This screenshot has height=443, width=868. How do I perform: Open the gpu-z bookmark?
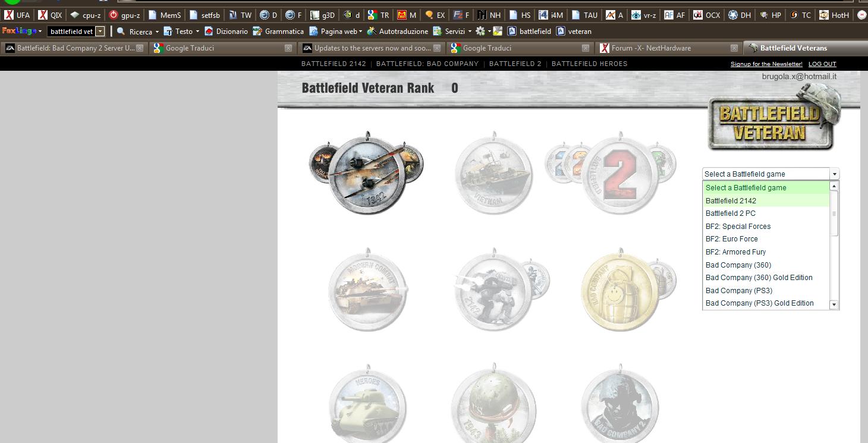pyautogui.click(x=124, y=15)
